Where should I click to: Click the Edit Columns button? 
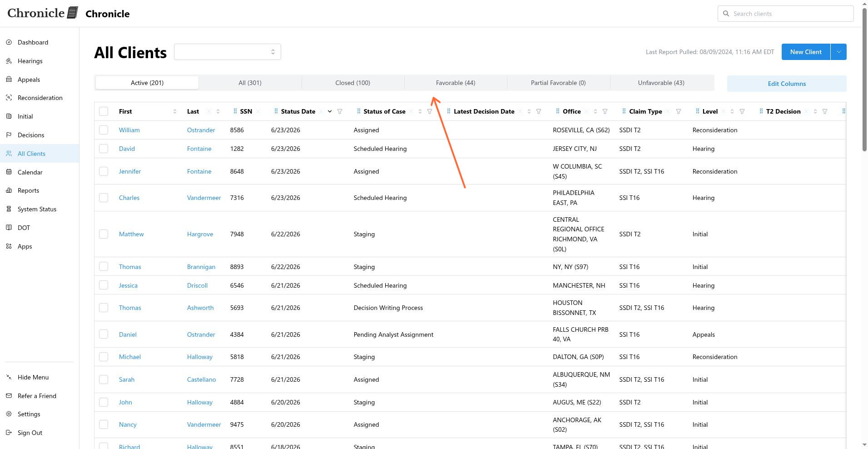787,84
